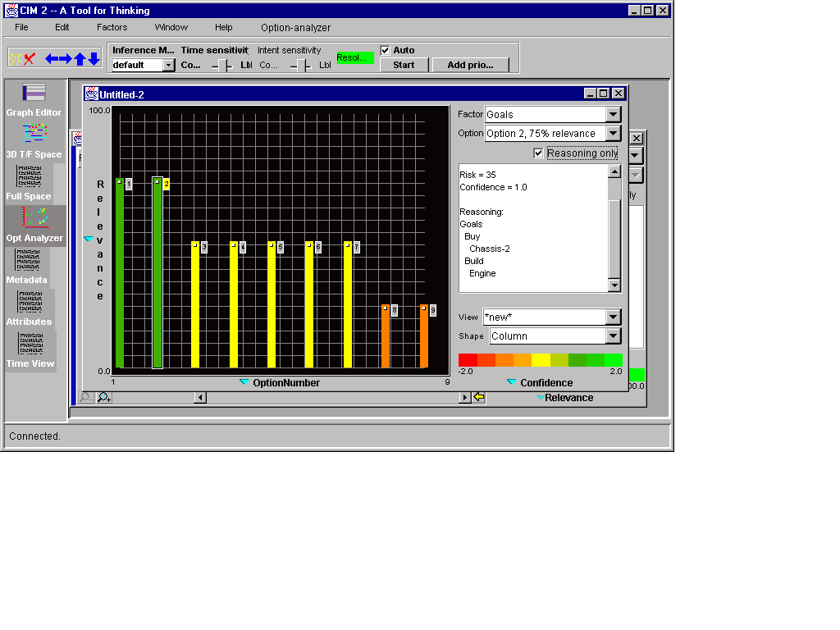
Task: Open the Graph Editor panel
Action: [34, 99]
